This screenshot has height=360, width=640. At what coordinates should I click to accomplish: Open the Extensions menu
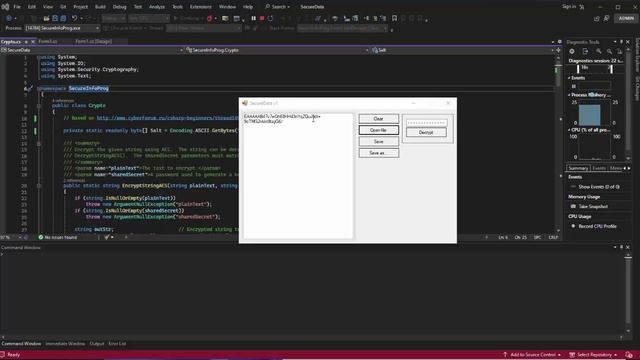(x=201, y=7)
